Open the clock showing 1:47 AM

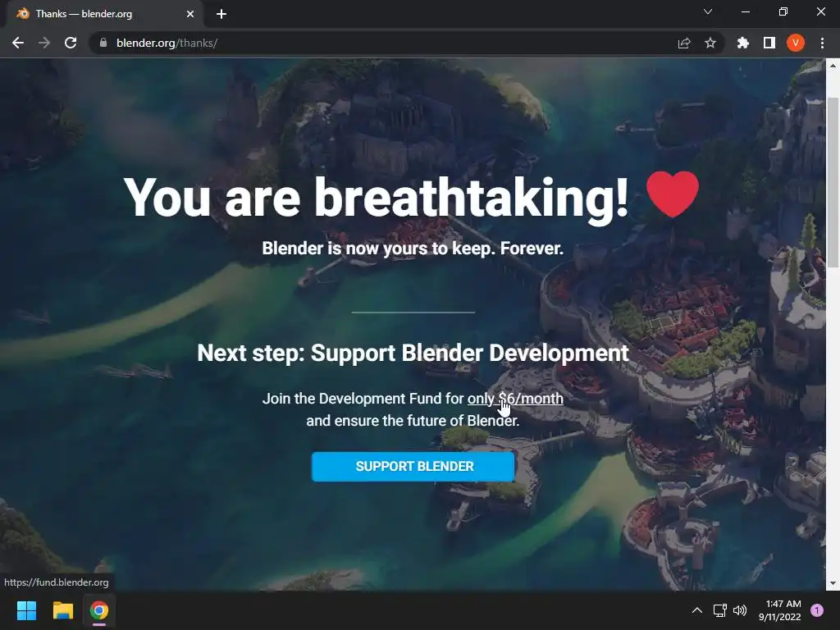click(x=780, y=610)
